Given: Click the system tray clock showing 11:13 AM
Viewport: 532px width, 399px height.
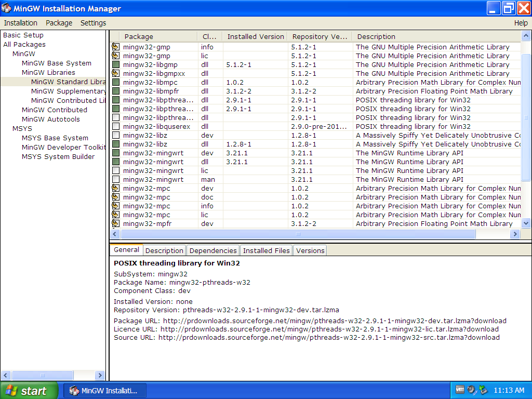Looking at the screenshot, I should click(509, 390).
